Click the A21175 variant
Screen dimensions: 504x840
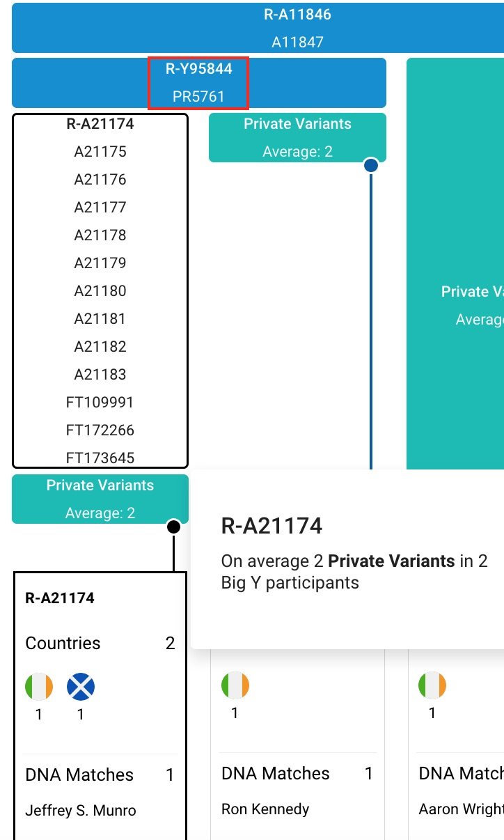point(100,152)
